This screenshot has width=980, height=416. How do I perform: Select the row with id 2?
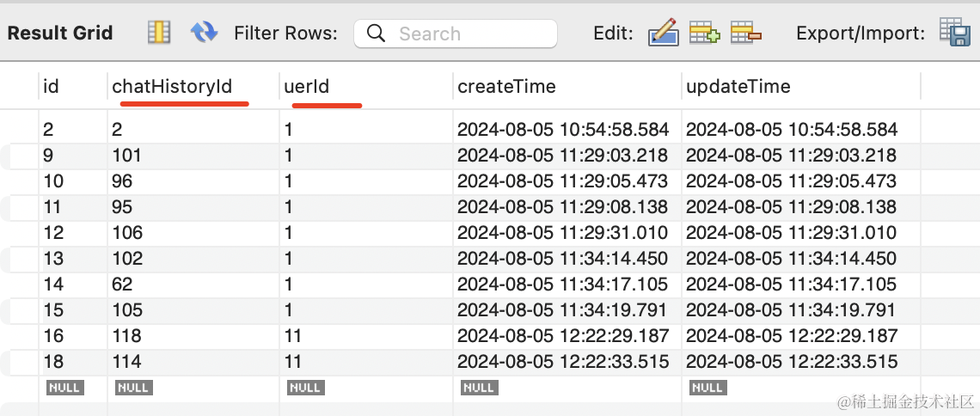coord(48,130)
